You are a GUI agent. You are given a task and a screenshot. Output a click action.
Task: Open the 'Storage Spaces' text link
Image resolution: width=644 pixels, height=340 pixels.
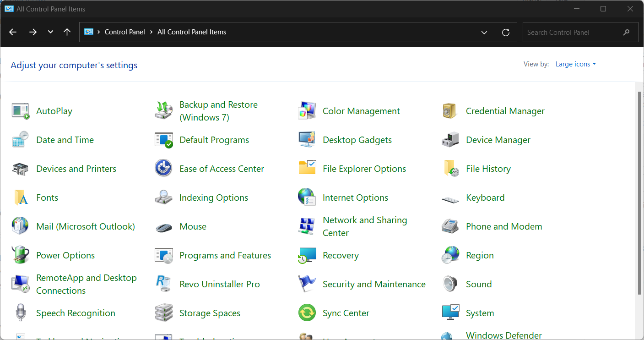coord(210,313)
